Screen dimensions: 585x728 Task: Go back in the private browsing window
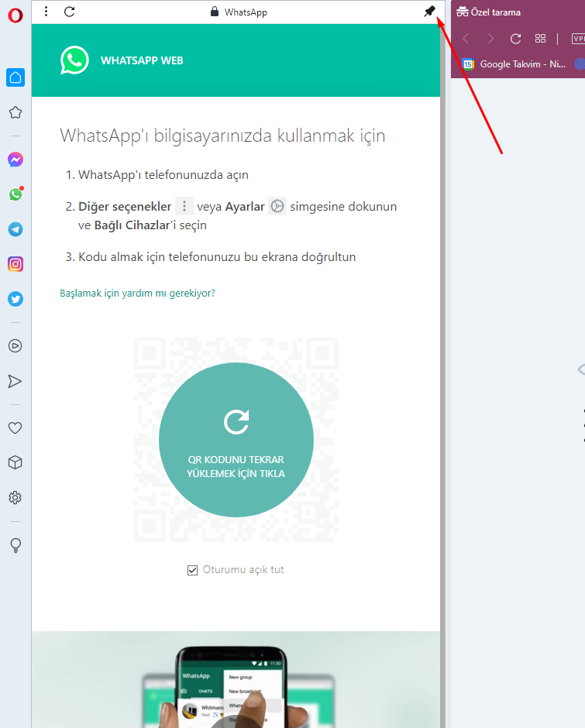466,39
